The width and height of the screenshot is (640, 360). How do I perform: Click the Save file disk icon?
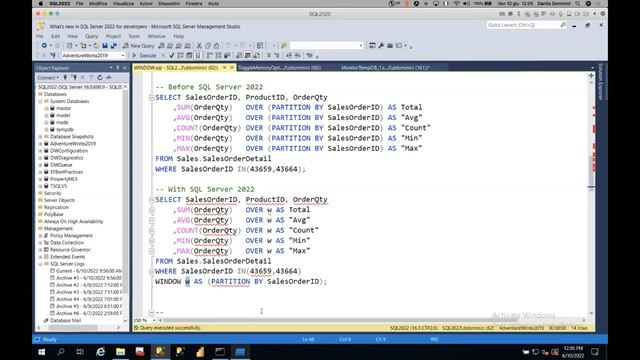105,46
